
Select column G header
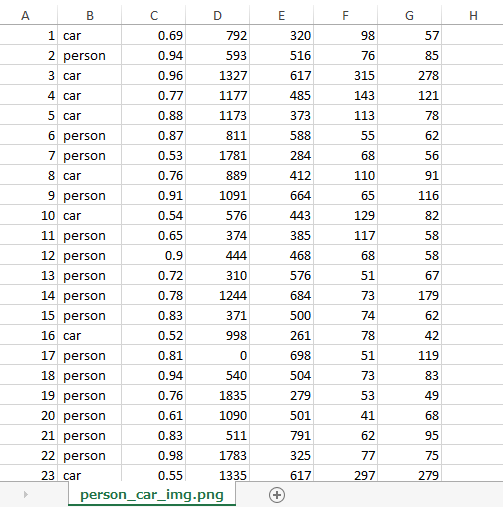coord(409,15)
